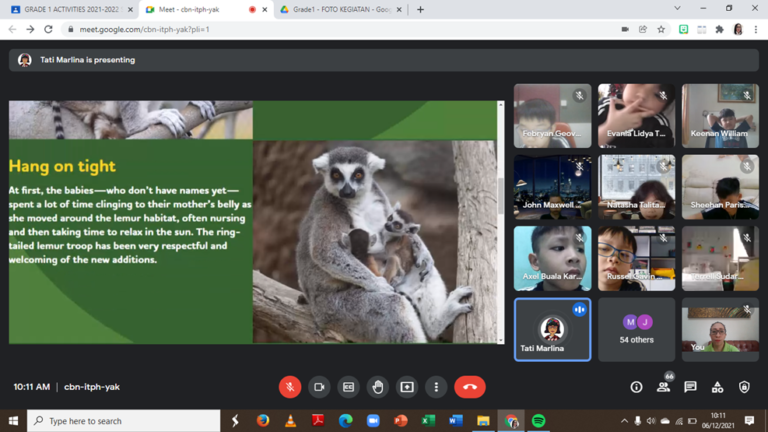
Task: Open the meeting details info icon
Action: [636, 387]
